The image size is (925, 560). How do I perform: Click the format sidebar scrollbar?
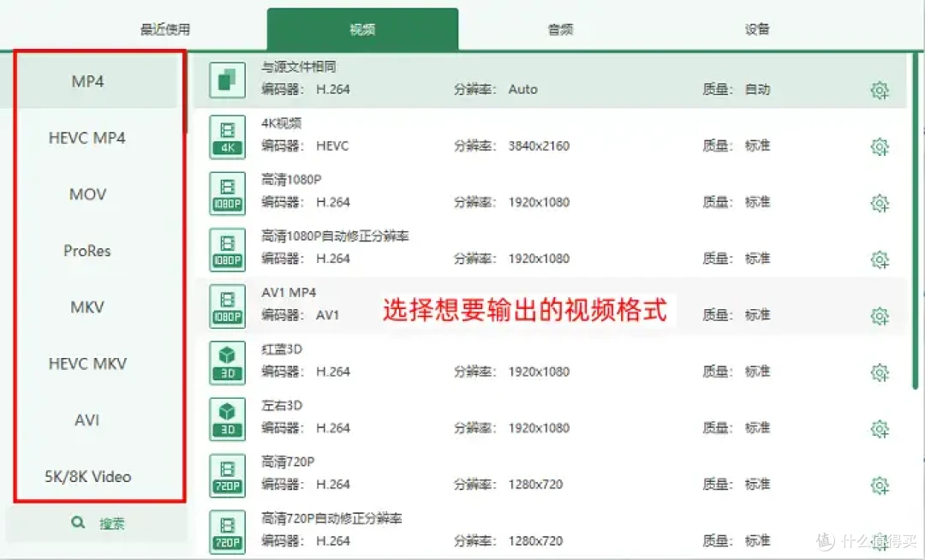pos(185,92)
